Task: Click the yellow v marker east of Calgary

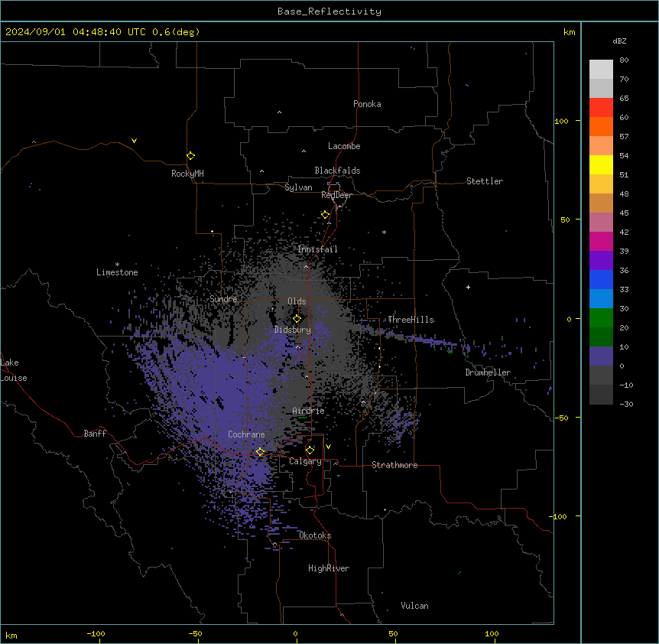Action: click(328, 447)
